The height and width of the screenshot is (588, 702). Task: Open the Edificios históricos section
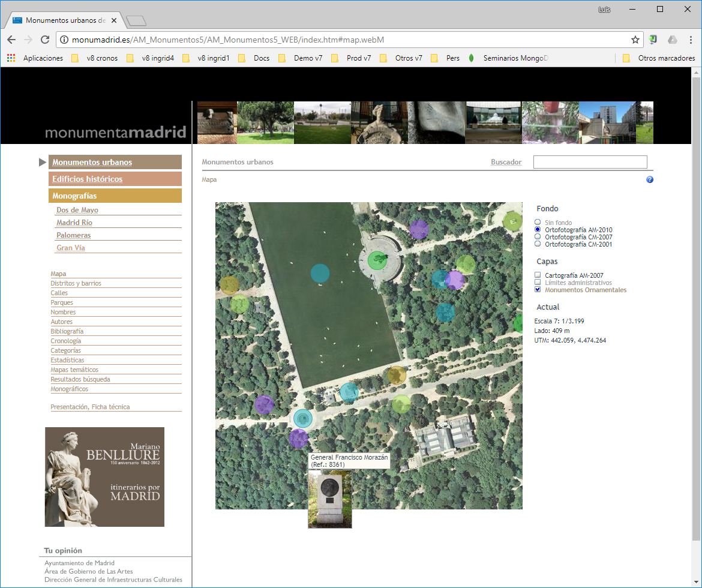(115, 179)
